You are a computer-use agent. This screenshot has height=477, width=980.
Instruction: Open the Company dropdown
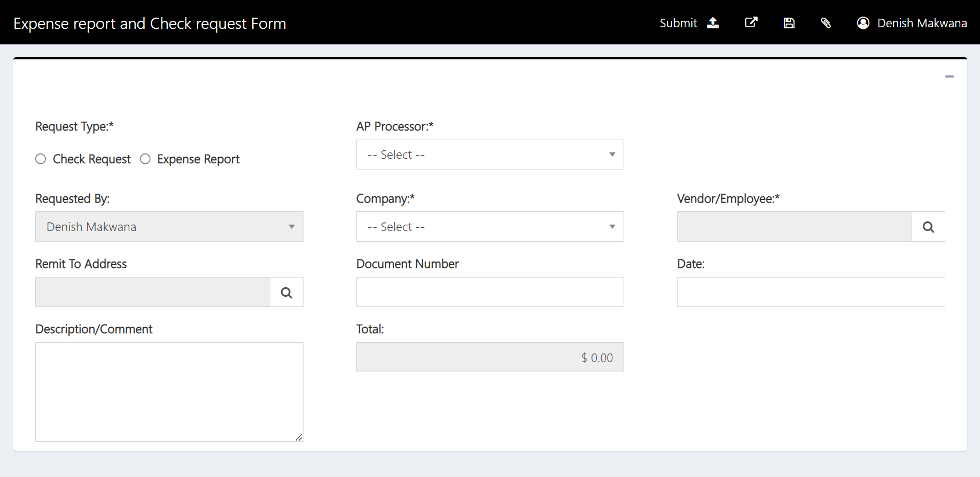point(490,227)
